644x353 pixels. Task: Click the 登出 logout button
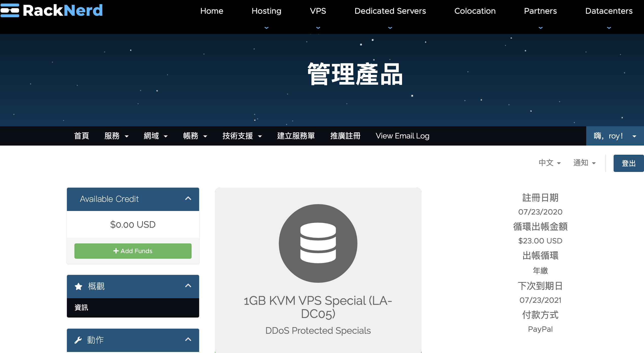628,163
